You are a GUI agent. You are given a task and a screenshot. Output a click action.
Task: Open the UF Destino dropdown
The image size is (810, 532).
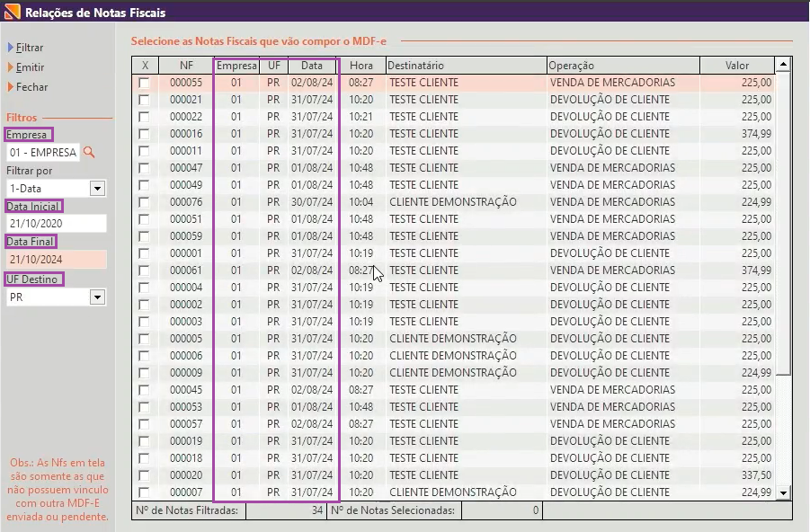[98, 297]
